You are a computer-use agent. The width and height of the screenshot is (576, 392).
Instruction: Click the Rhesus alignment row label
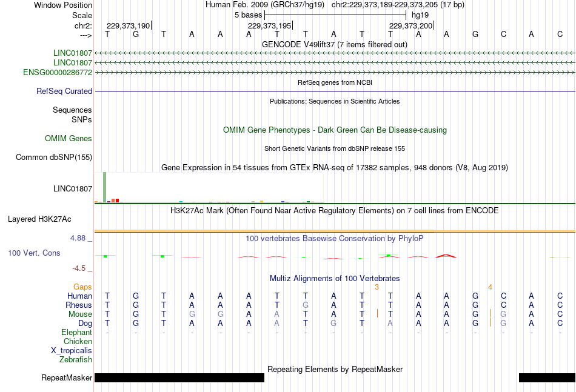pos(79,305)
